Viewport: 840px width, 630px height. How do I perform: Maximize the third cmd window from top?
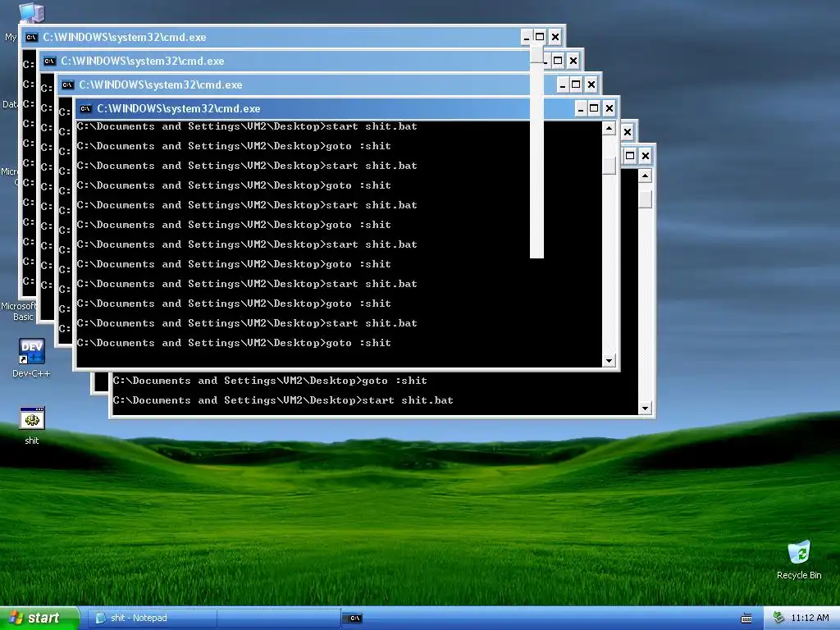576,84
